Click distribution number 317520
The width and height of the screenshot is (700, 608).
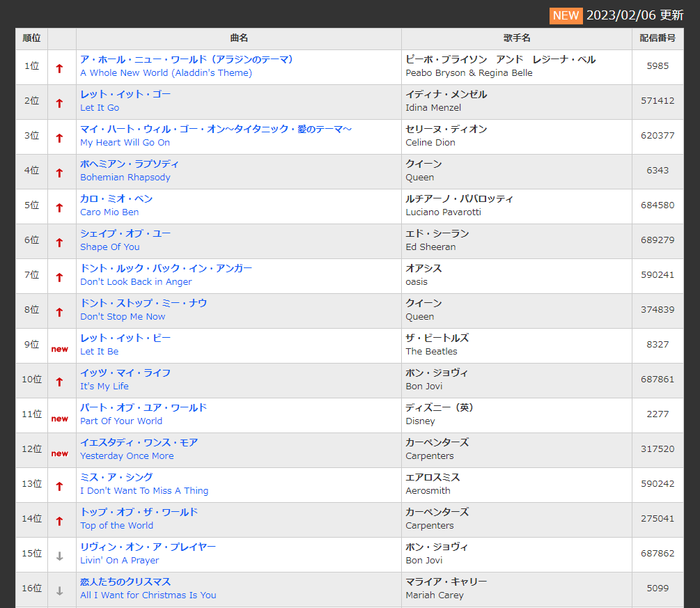(x=658, y=449)
